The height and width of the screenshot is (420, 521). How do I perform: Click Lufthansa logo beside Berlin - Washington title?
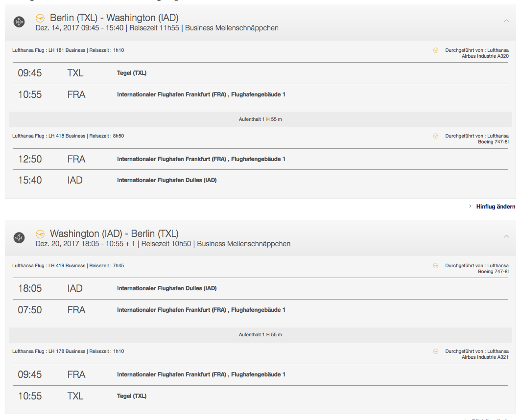coord(40,18)
